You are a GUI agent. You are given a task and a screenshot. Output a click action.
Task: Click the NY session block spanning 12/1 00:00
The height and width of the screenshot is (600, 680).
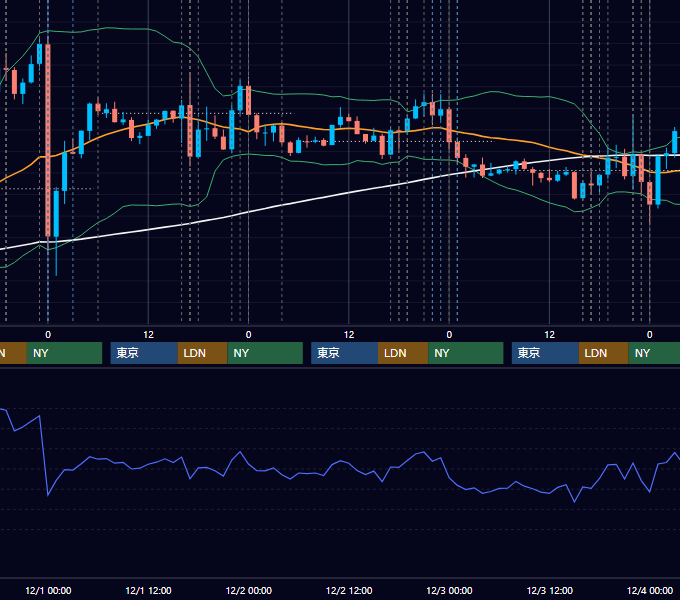64,353
